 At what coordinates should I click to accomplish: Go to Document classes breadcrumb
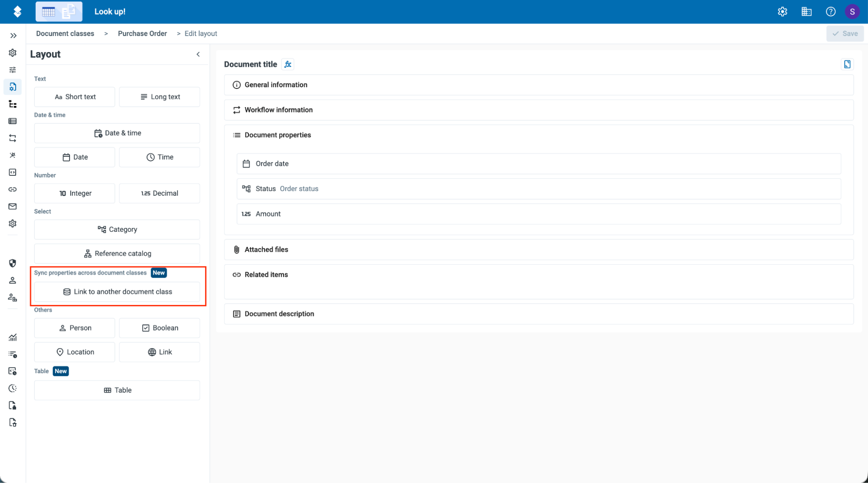tap(65, 33)
